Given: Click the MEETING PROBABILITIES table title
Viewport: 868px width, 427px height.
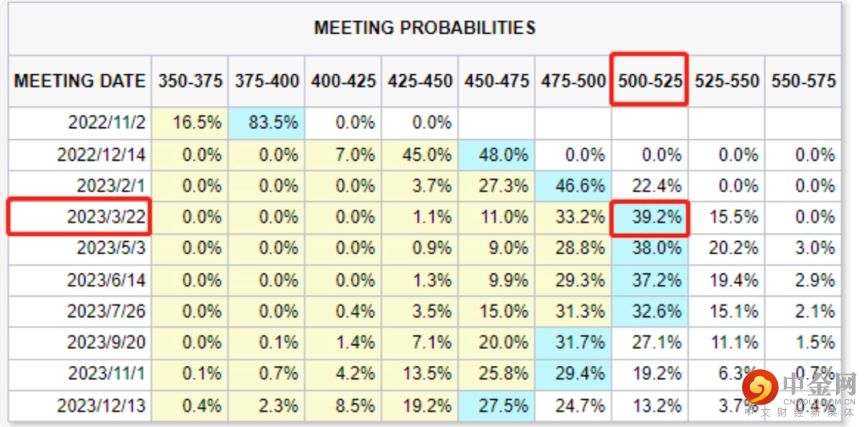Looking at the screenshot, I should [424, 27].
